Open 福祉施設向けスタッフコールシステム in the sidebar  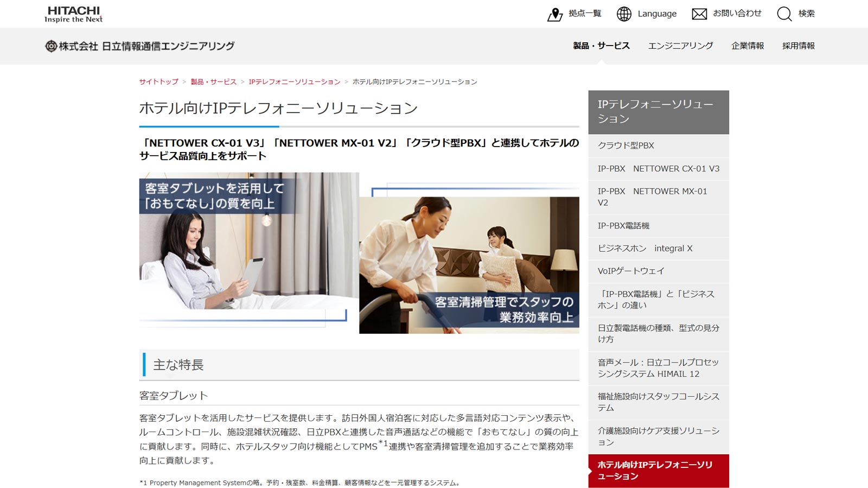tap(658, 402)
